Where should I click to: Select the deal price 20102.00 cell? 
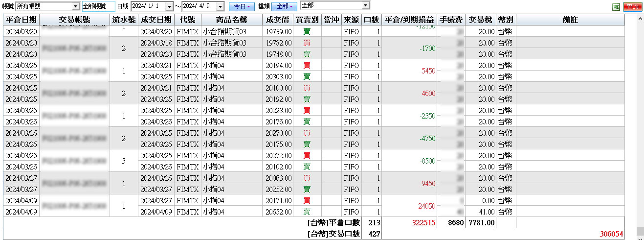279,167
